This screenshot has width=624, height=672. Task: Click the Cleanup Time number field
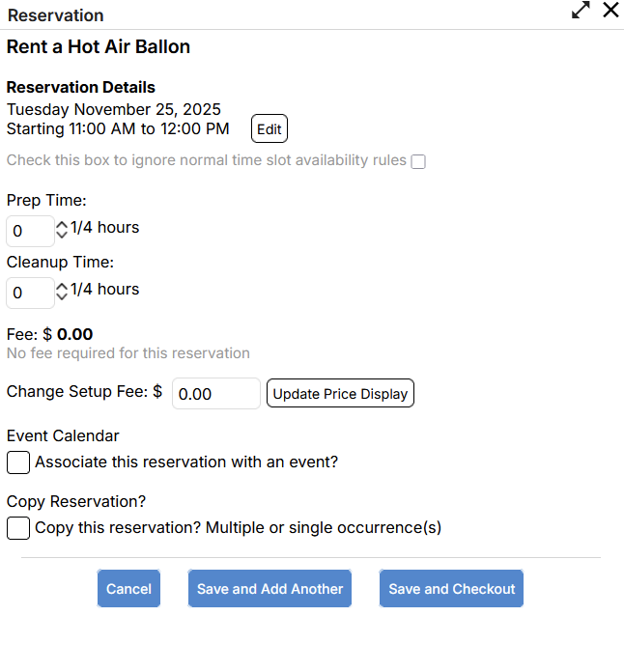30,293
